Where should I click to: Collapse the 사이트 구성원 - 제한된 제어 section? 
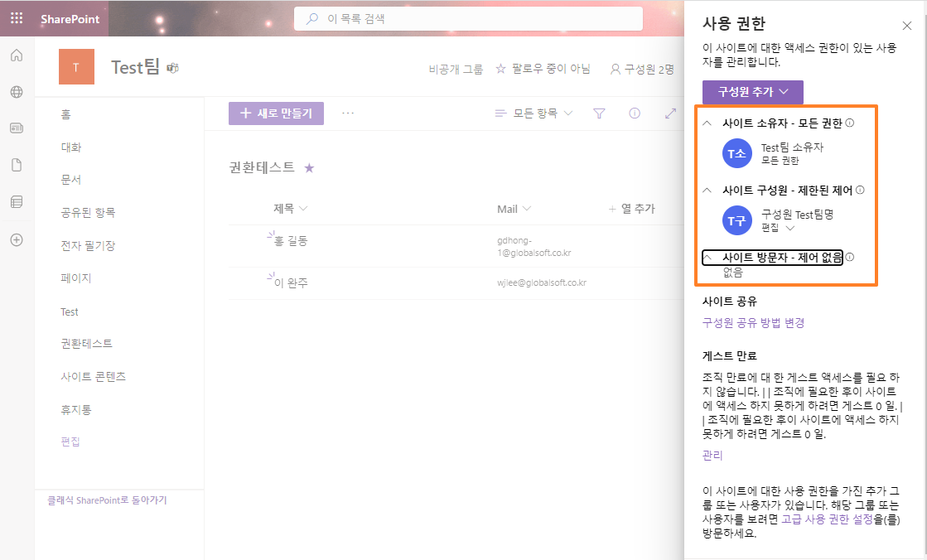(707, 190)
